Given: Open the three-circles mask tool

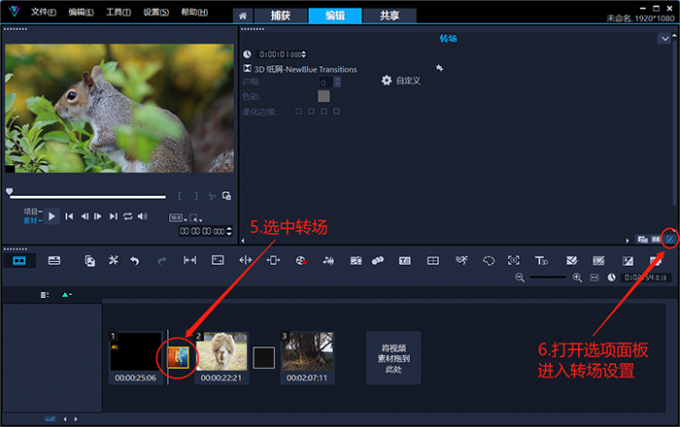Looking at the screenshot, I should point(378,261).
